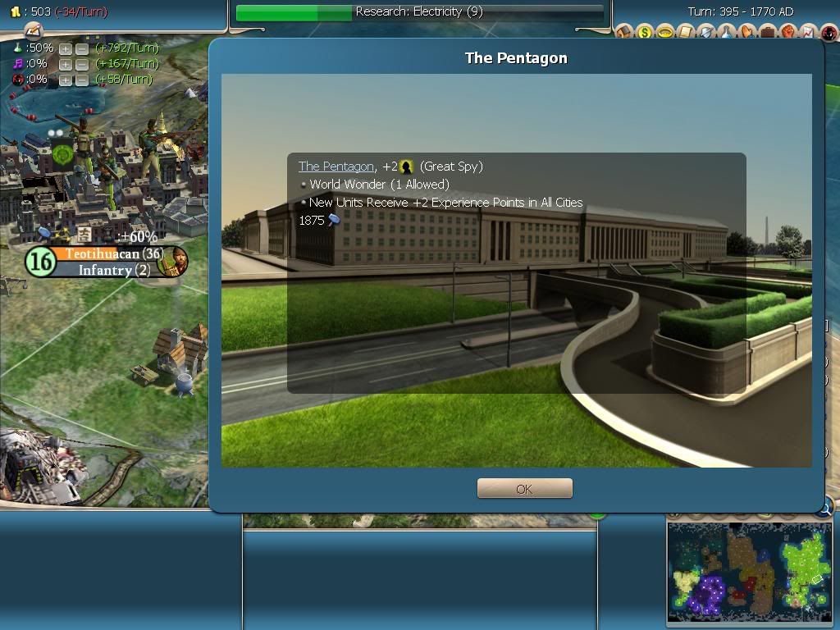Select the Teotihuacan city name bar
The height and width of the screenshot is (630, 840).
click(110, 253)
